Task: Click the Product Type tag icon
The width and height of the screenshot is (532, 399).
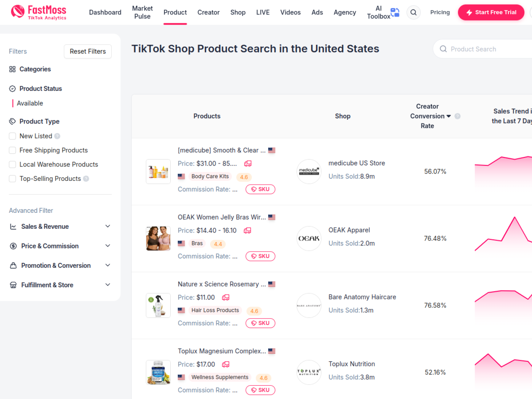Action: point(13,122)
